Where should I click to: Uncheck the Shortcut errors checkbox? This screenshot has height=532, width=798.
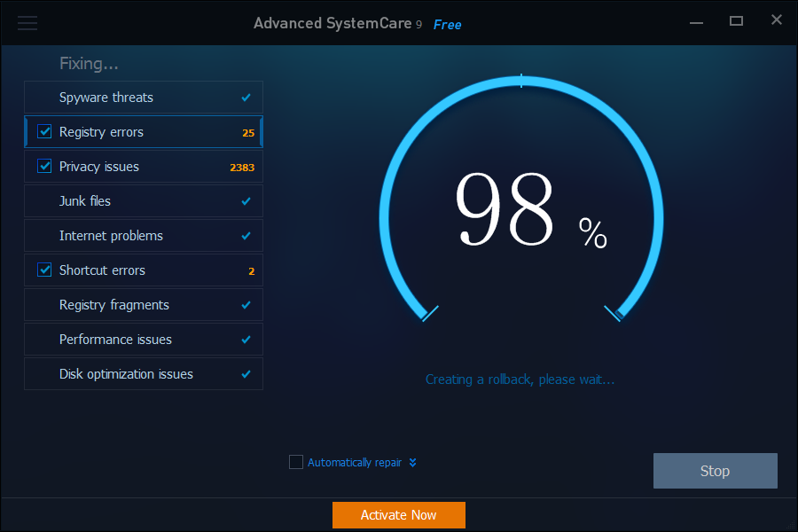tap(44, 270)
